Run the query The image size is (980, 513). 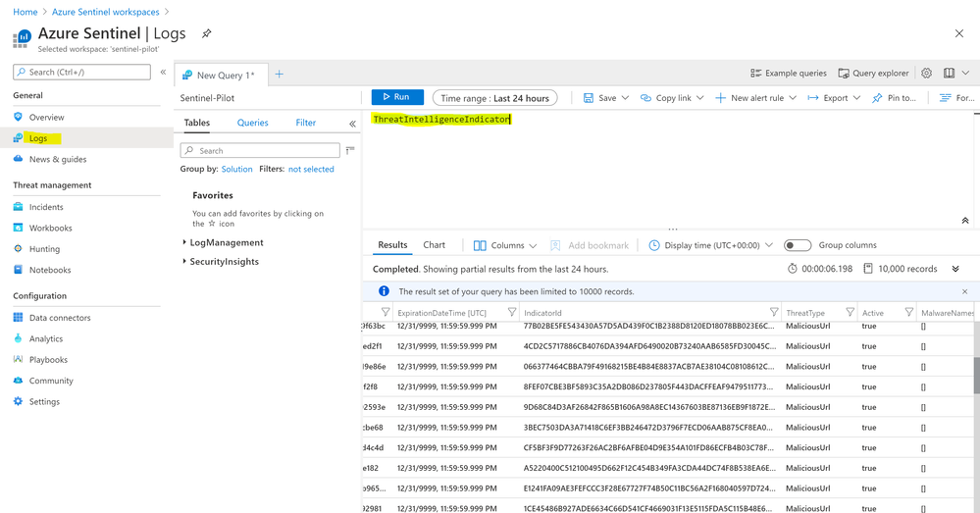tap(397, 97)
